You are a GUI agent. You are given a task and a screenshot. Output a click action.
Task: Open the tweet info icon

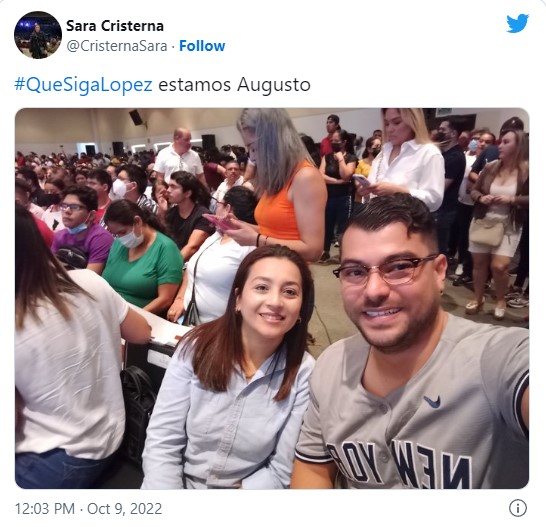[x=517, y=508]
